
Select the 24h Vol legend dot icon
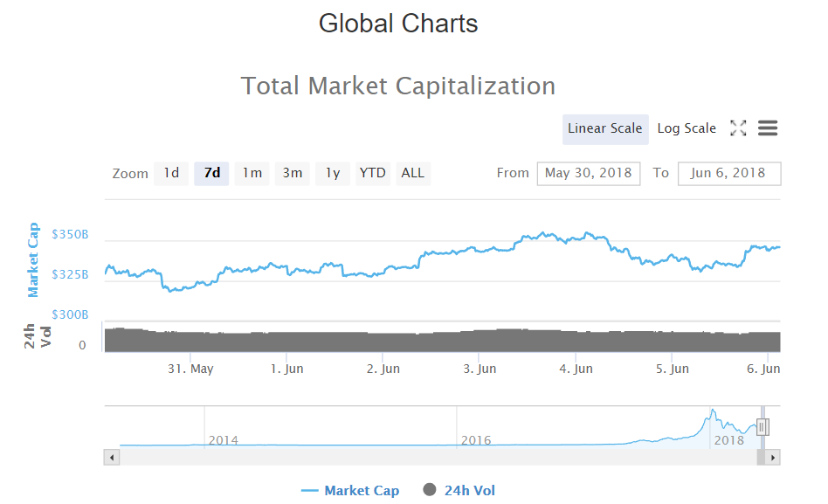pyautogui.click(x=428, y=490)
